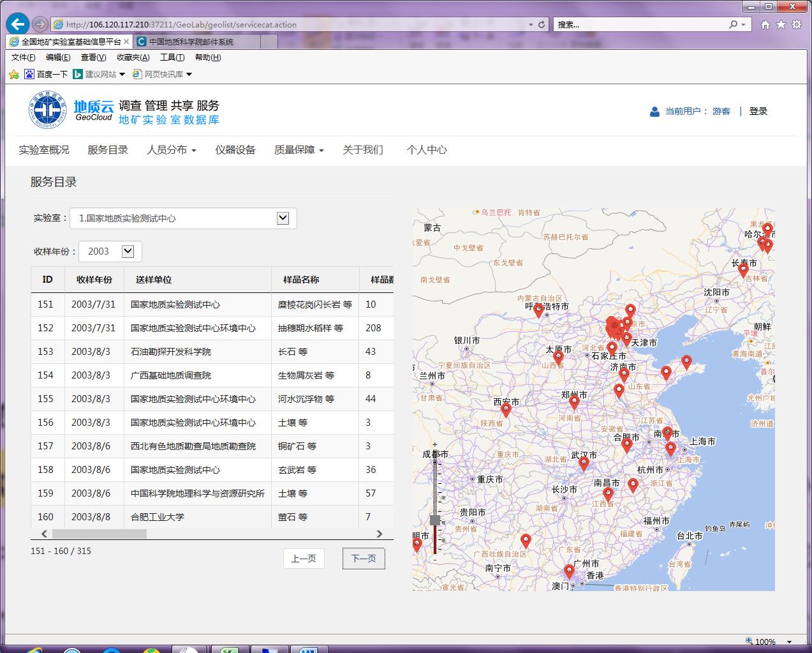The height and width of the screenshot is (653, 812).
Task: Expand the 人员分布 navigation menu
Action: (171, 150)
